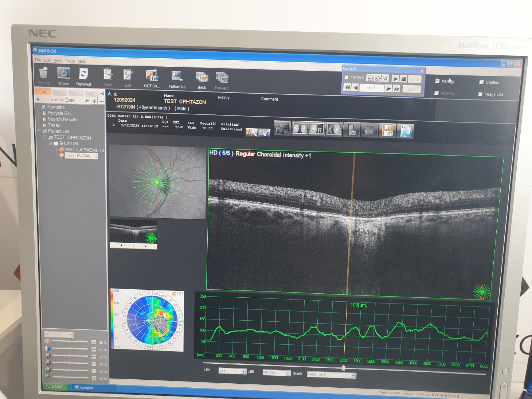
Task: Select the both eyes view icon
Action: [300, 129]
